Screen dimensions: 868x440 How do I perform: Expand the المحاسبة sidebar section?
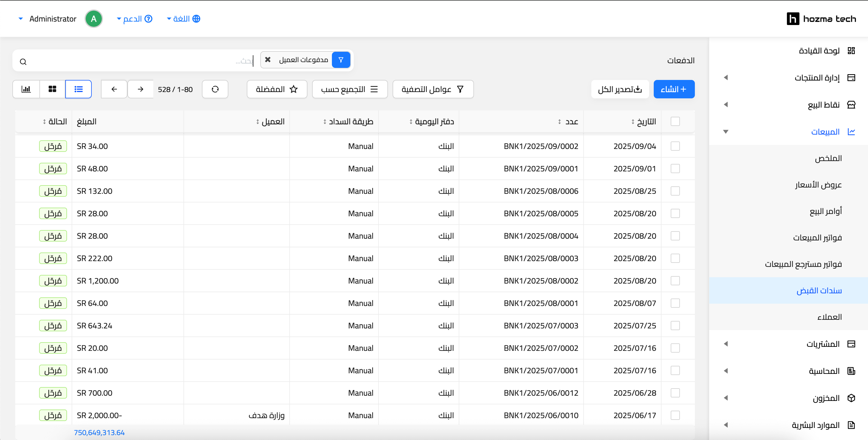click(824, 371)
